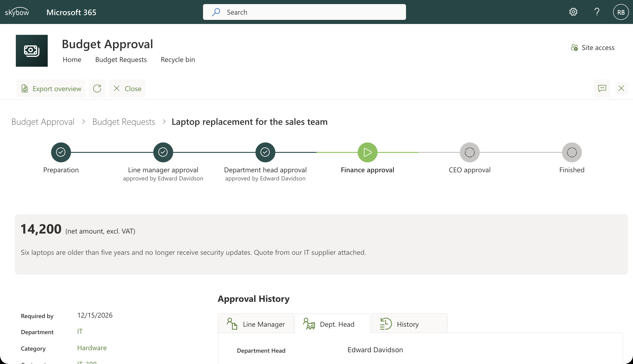Screen dimensions: 633x364
Task: Click the Site access people icon
Action: pos(574,47)
